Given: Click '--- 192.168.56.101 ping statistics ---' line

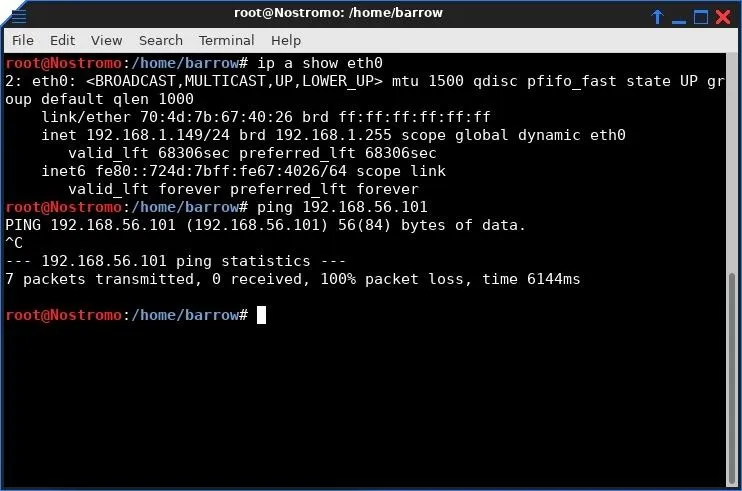Looking at the screenshot, I should (176, 261).
